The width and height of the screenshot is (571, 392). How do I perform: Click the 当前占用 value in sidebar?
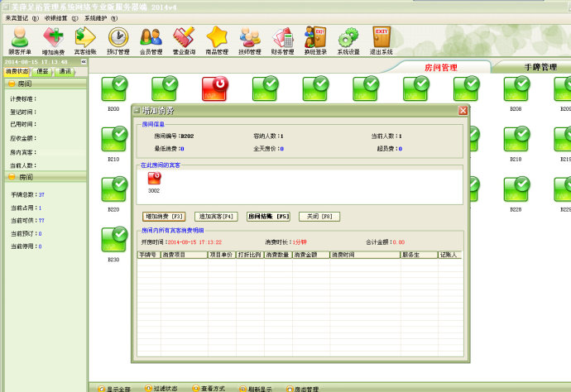coord(40,208)
